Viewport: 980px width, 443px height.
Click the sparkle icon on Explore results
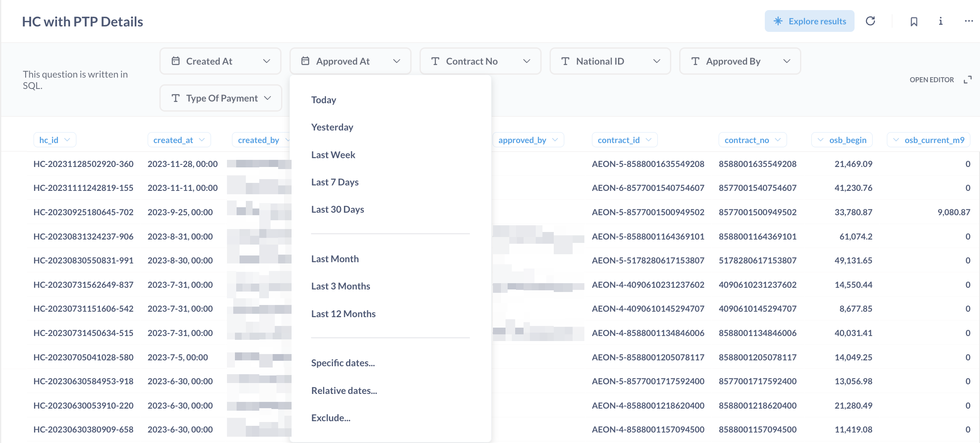point(778,21)
